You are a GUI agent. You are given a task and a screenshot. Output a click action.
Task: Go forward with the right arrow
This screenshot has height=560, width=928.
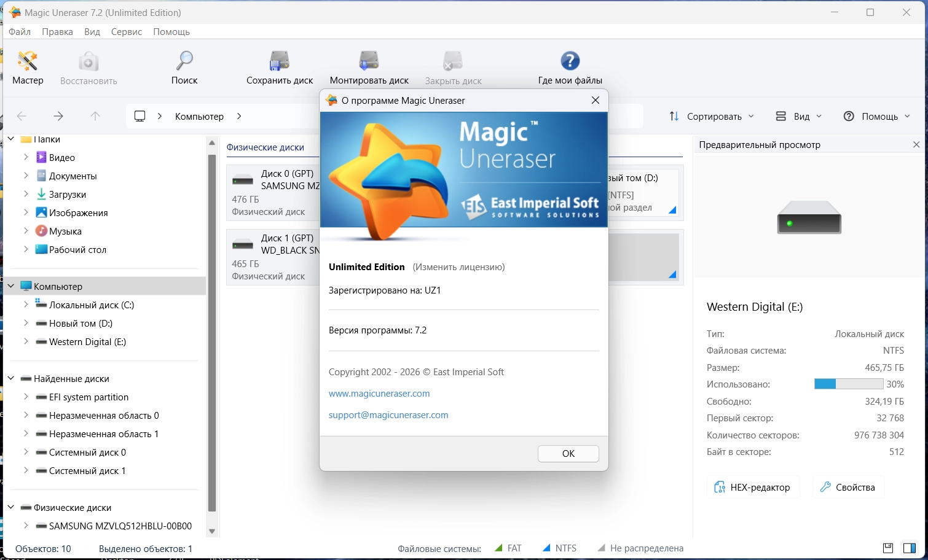(x=58, y=116)
